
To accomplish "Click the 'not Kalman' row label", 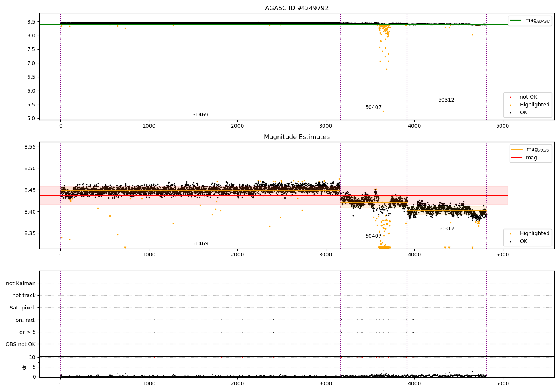I will pyautogui.click(x=21, y=283).
